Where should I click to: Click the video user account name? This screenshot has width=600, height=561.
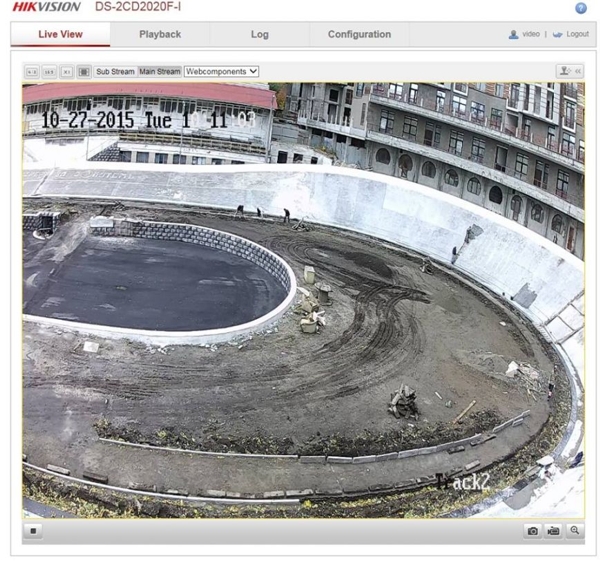tap(530, 34)
